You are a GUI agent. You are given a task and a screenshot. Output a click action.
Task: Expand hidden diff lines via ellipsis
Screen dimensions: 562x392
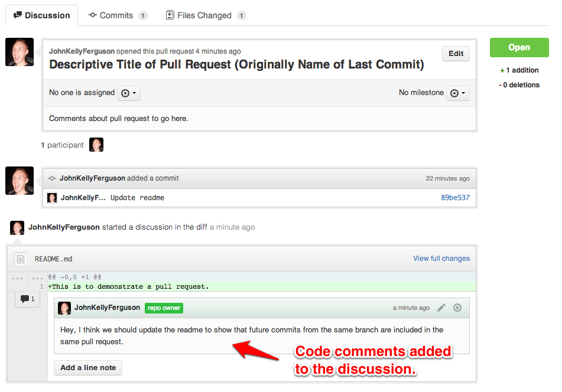[18, 277]
